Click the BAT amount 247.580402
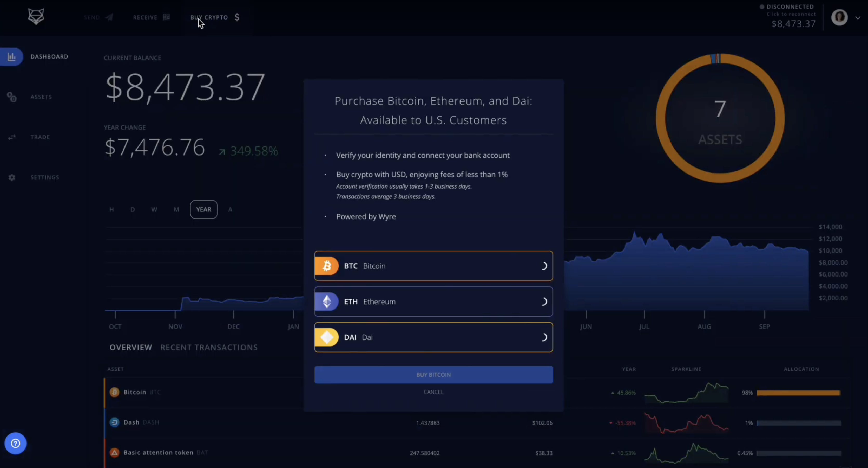 (x=425, y=453)
